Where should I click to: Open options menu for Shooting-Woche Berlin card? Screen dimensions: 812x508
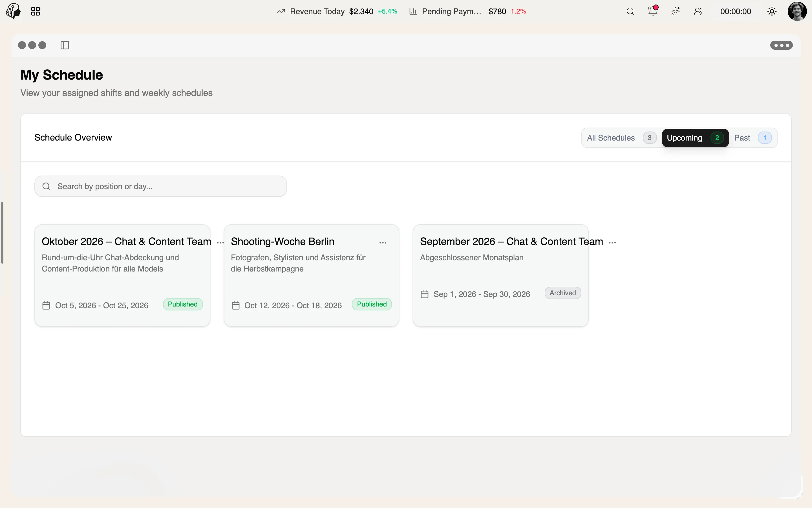[x=383, y=243]
